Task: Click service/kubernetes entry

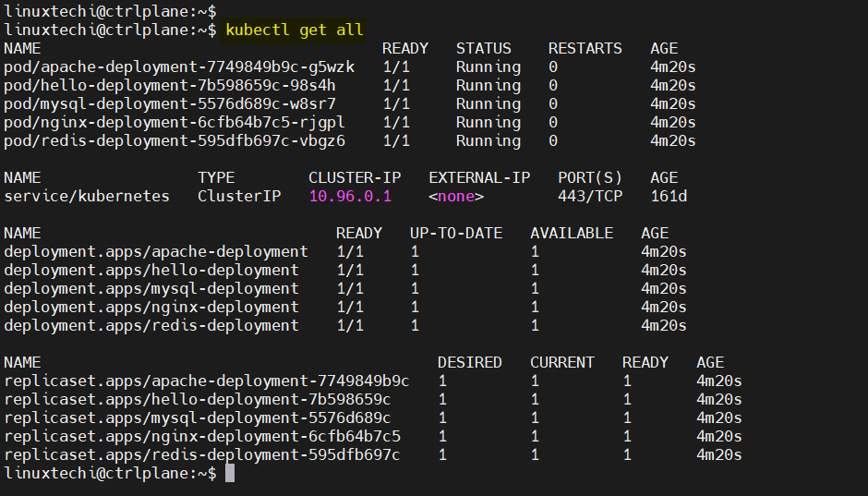Action: pyautogui.click(x=87, y=197)
